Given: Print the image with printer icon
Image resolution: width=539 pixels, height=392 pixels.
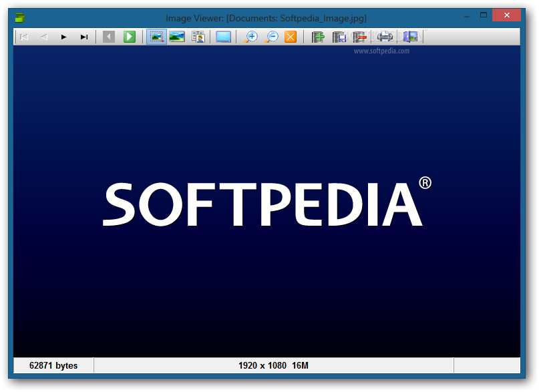Looking at the screenshot, I should tap(385, 37).
